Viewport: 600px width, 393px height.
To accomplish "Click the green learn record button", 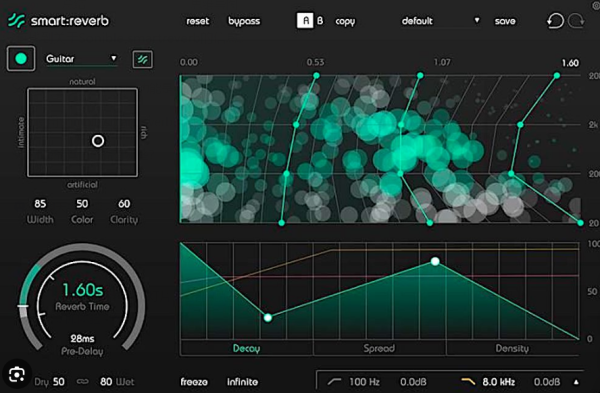I will point(21,59).
